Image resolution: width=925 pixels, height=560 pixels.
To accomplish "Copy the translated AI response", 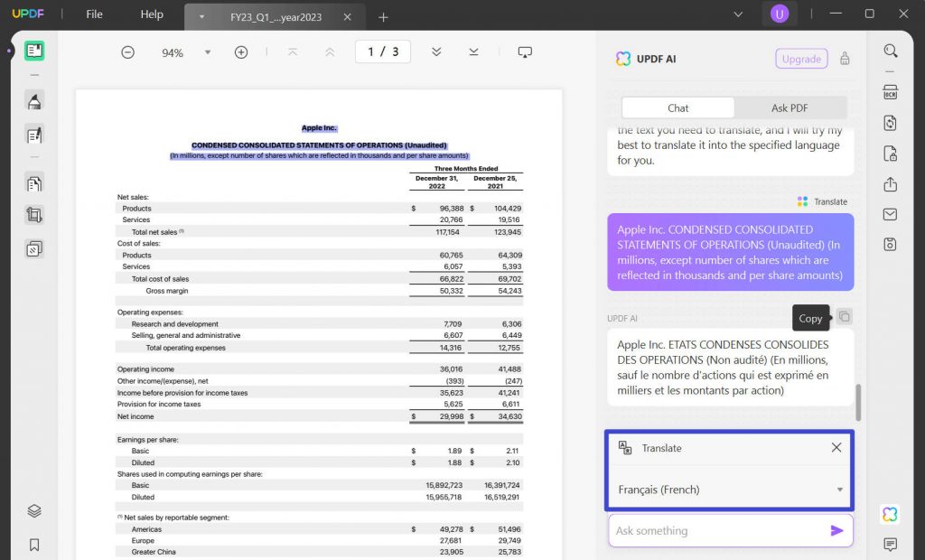I will [843, 317].
